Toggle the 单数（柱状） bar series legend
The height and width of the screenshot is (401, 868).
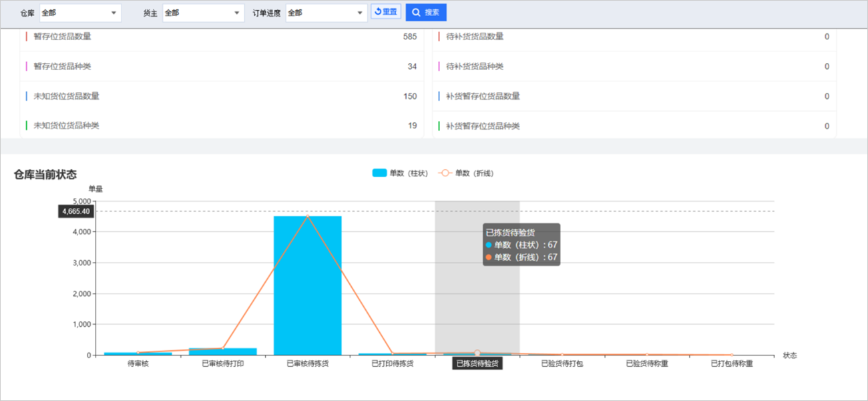[400, 173]
